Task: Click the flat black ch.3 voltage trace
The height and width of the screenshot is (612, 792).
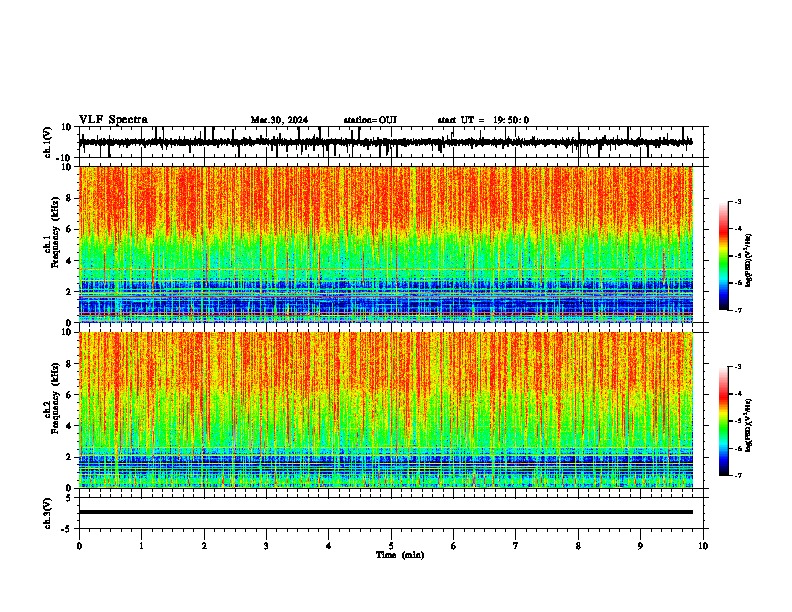Action: [x=386, y=512]
